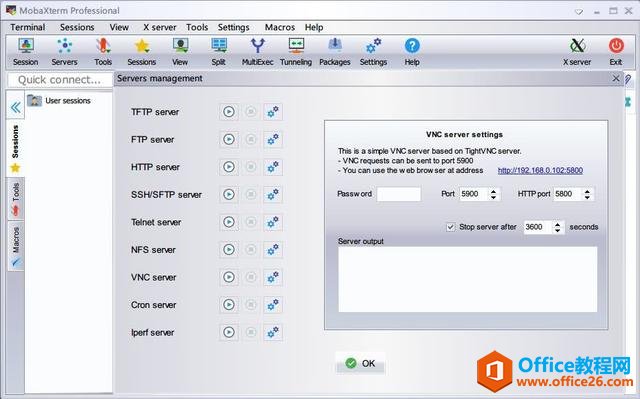This screenshot has width=640, height=399.
Task: Open FTP server settings gears
Action: click(273, 140)
